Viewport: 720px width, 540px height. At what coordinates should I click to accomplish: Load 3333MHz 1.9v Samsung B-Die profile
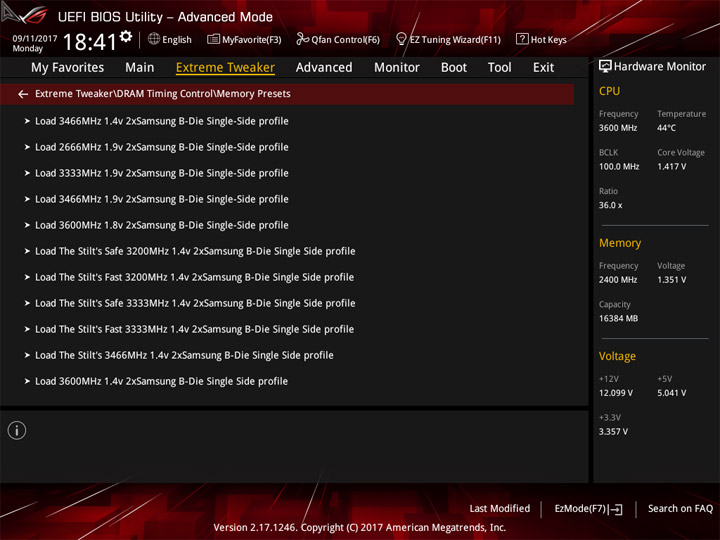(x=162, y=173)
